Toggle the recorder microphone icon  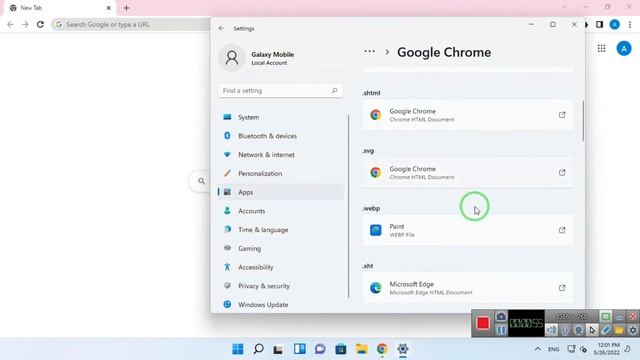(565, 330)
